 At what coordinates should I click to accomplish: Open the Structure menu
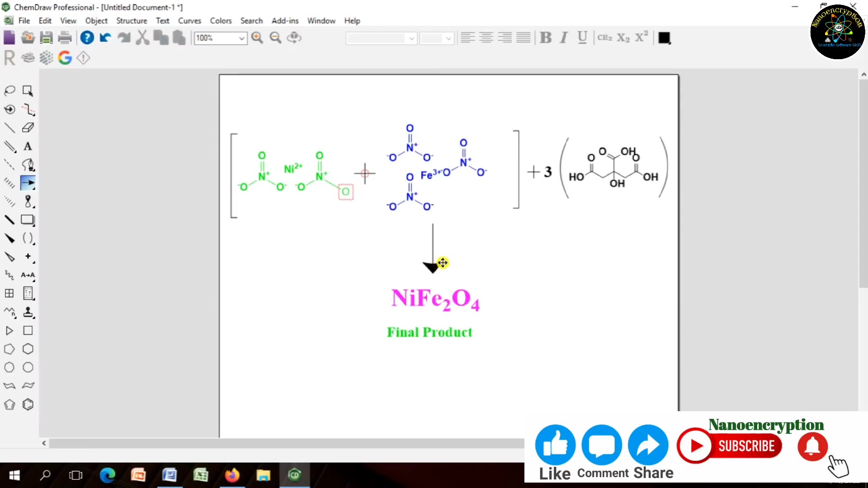point(132,21)
